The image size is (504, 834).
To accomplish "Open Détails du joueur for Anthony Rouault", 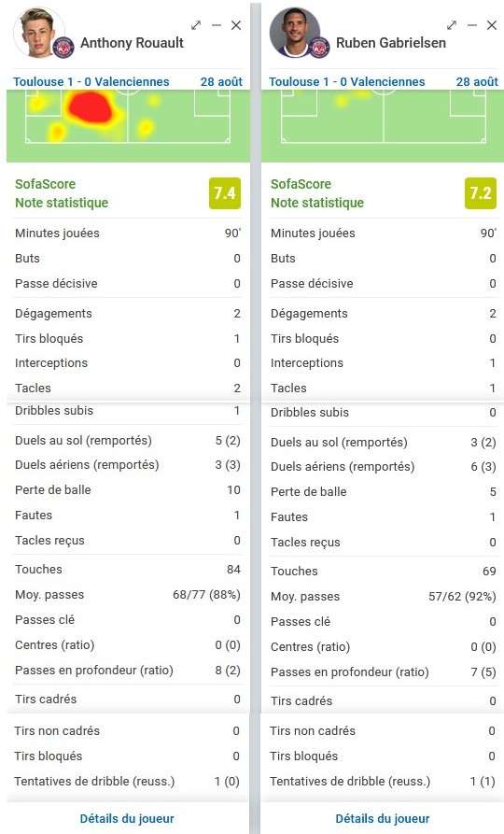I will click(x=127, y=818).
